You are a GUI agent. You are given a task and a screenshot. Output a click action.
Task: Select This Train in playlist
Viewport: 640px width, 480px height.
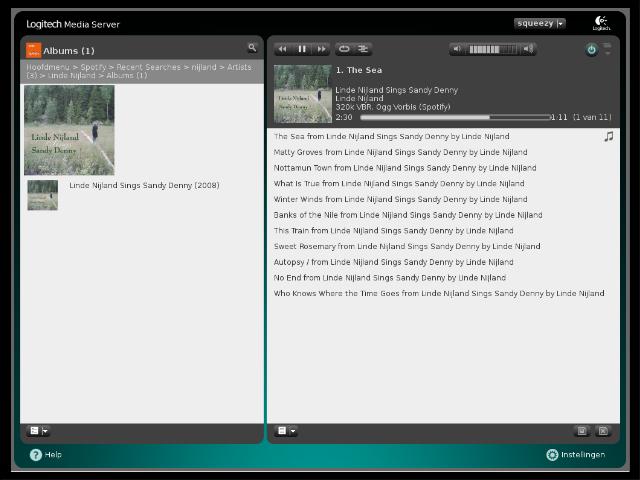tap(393, 231)
